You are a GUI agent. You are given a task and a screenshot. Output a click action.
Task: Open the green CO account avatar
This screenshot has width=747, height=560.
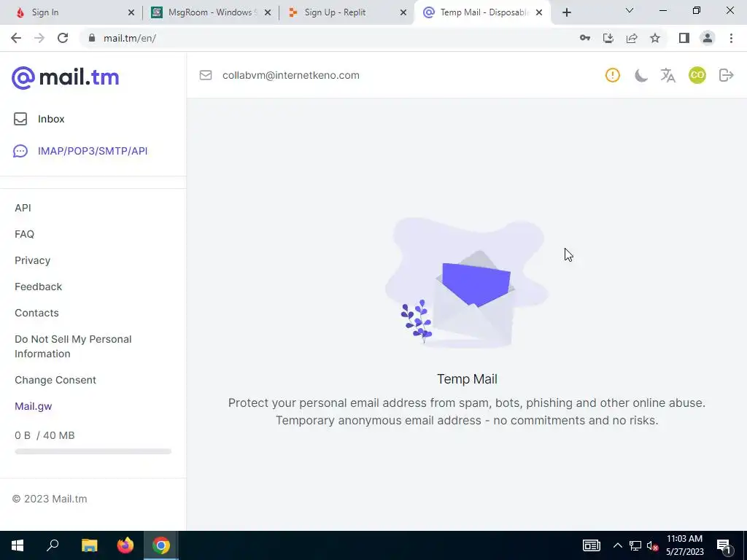[x=697, y=75]
